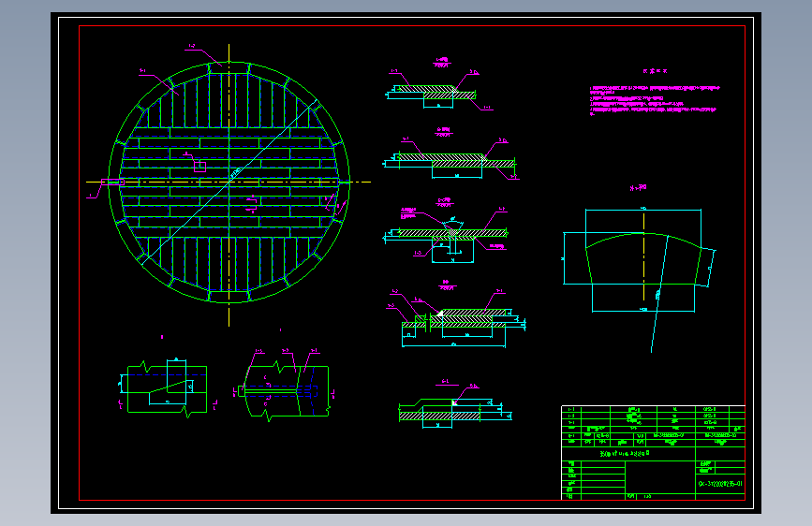Click the small magenta square in plan view
The height and width of the screenshot is (526, 812).
[199, 167]
